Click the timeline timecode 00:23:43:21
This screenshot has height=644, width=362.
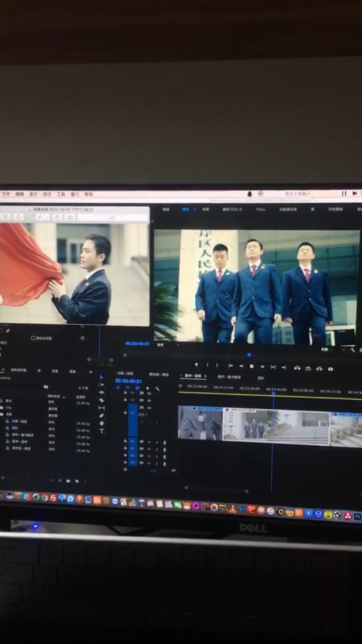pos(128,381)
